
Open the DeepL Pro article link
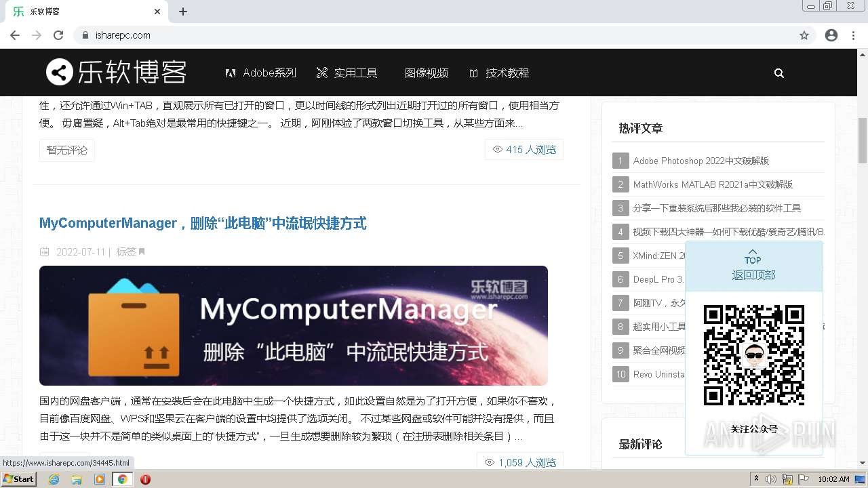tap(658, 279)
